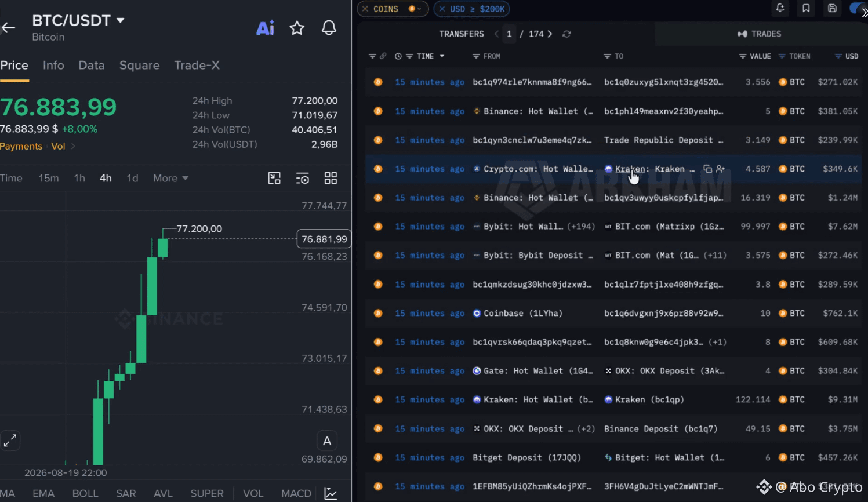The image size is (868, 502).
Task: Select the TRANSFERS tab
Action: click(462, 34)
